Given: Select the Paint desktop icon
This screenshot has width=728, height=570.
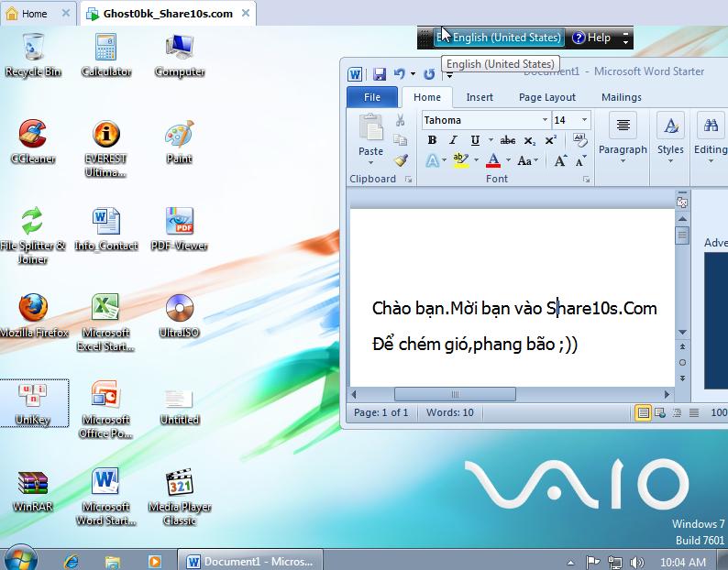Looking at the screenshot, I should tap(179, 142).
